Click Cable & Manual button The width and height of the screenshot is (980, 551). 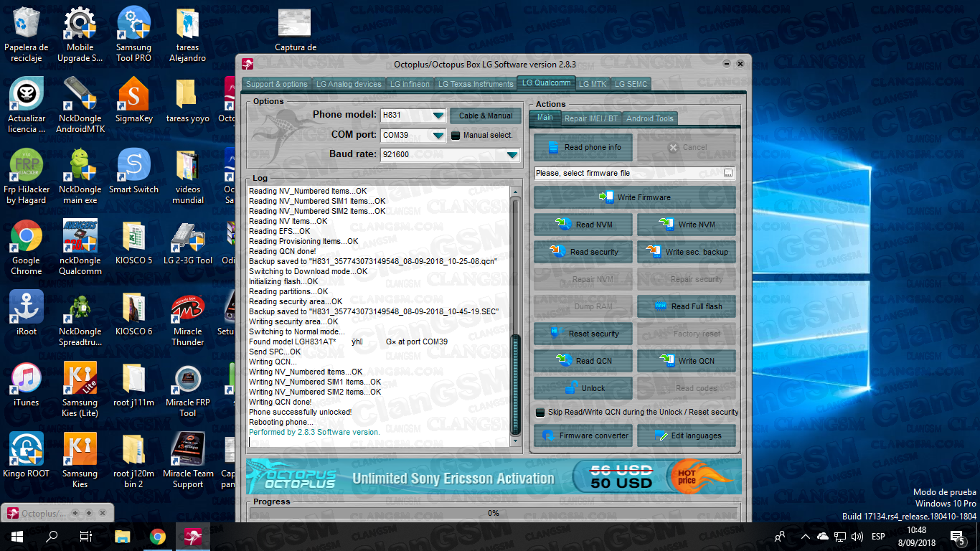(486, 116)
